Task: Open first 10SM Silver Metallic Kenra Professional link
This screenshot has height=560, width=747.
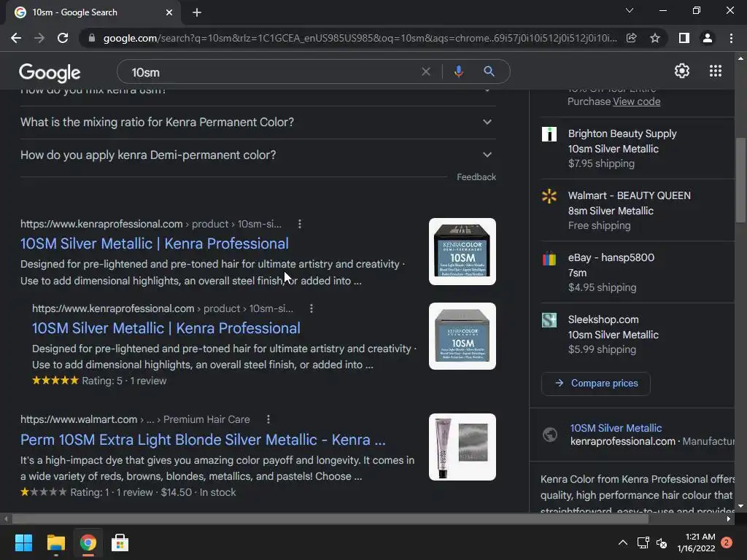Action: click(x=155, y=244)
